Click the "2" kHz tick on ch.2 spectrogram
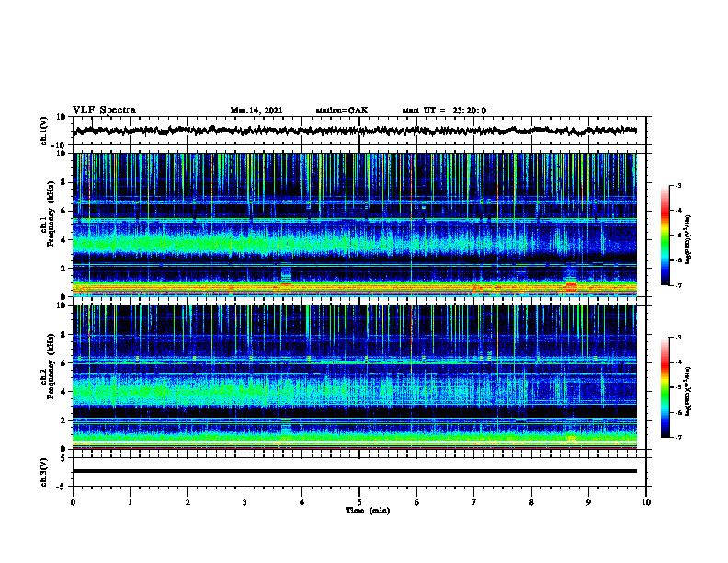 (x=63, y=420)
